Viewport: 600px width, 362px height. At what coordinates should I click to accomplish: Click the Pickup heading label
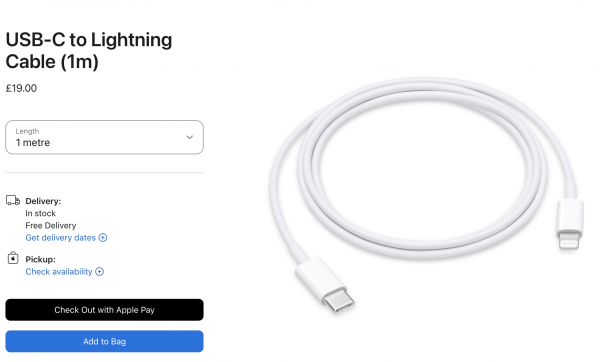pyautogui.click(x=40, y=259)
